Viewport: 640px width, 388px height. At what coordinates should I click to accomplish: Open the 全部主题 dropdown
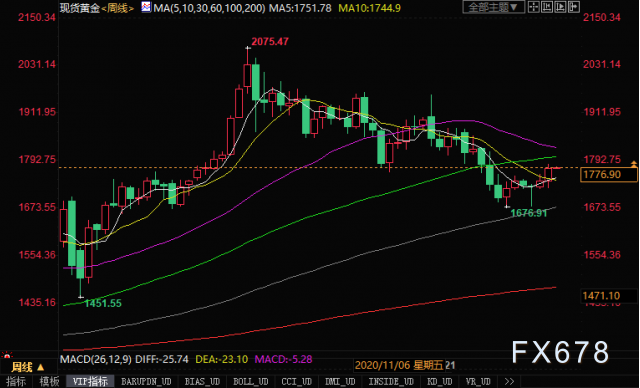(x=493, y=7)
